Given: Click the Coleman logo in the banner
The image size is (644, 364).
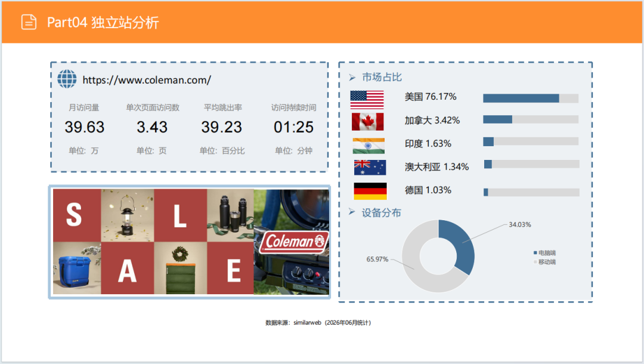Looking at the screenshot, I should pos(294,242).
